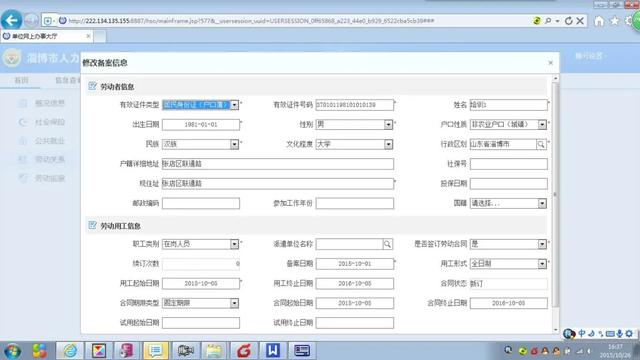Image resolution: width=640 pixels, height=360 pixels.
Task: Click the 邮政编码 input field
Action: click(x=201, y=203)
